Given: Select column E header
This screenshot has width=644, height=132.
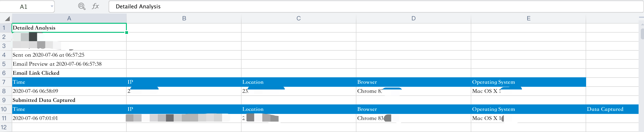Looking at the screenshot, I should tap(528, 19).
